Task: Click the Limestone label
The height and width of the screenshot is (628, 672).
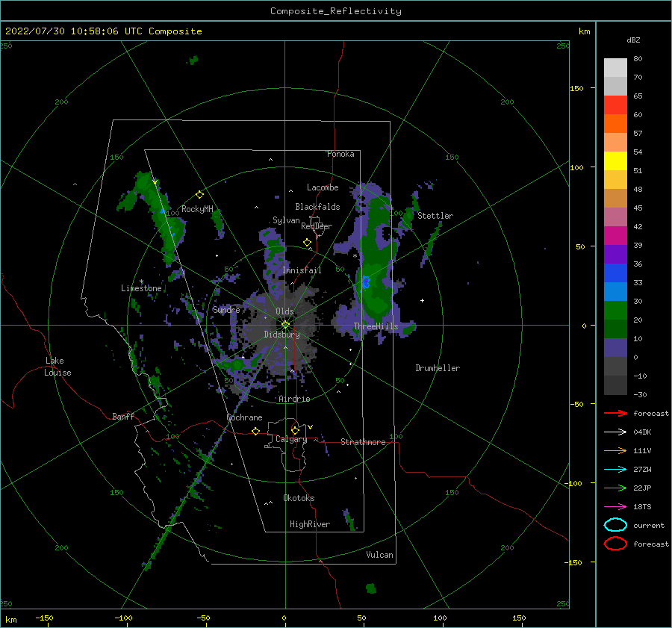Action: pos(141,288)
